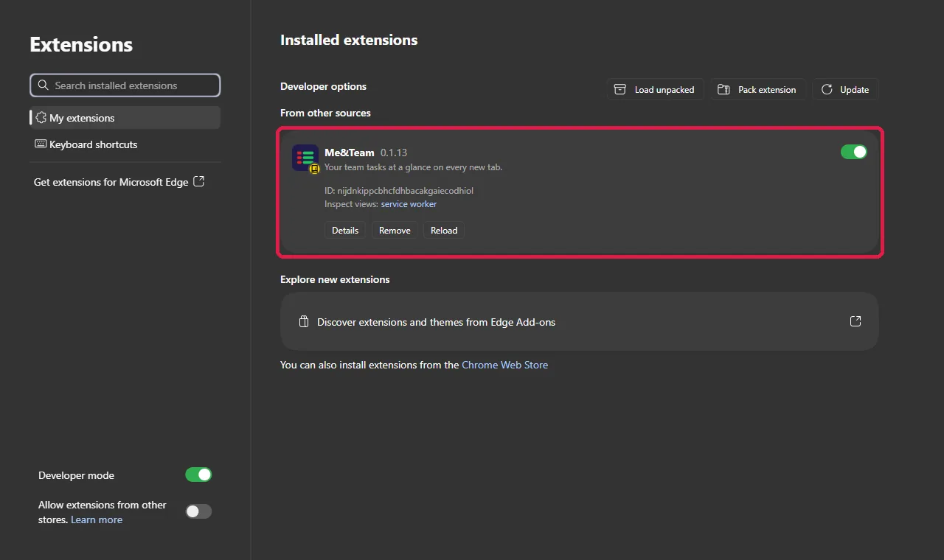The height and width of the screenshot is (560, 944).
Task: Click the Me&Team extension icon
Action: [305, 158]
